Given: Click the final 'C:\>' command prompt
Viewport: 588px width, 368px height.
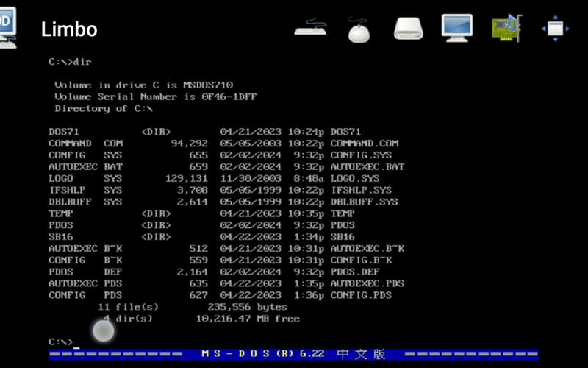Looking at the screenshot, I should click(x=61, y=342).
